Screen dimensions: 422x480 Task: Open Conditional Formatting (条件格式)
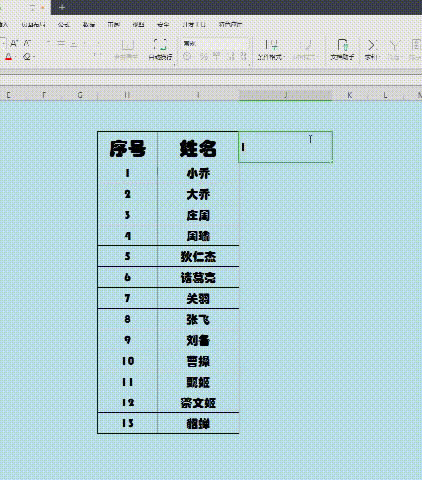(270, 49)
